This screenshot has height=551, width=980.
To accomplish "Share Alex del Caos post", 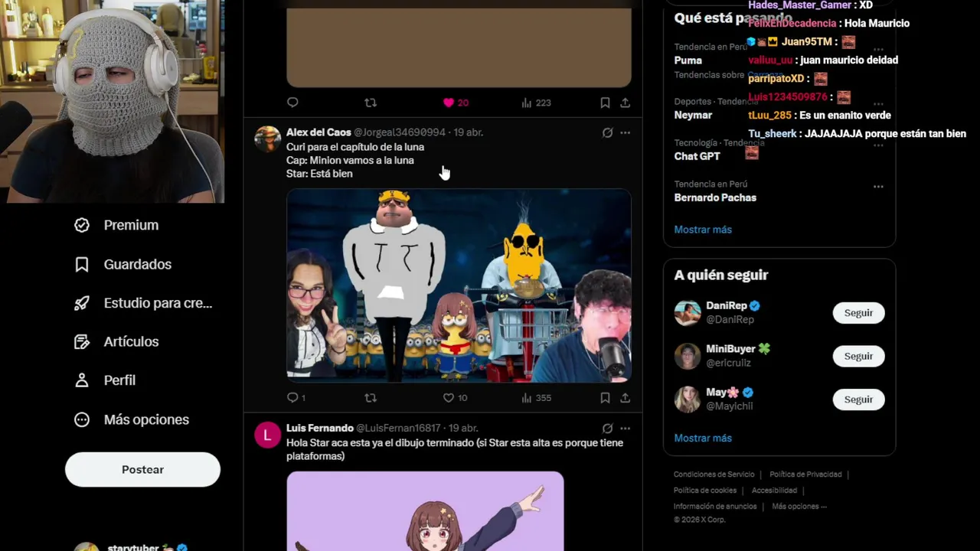I will 625,398.
